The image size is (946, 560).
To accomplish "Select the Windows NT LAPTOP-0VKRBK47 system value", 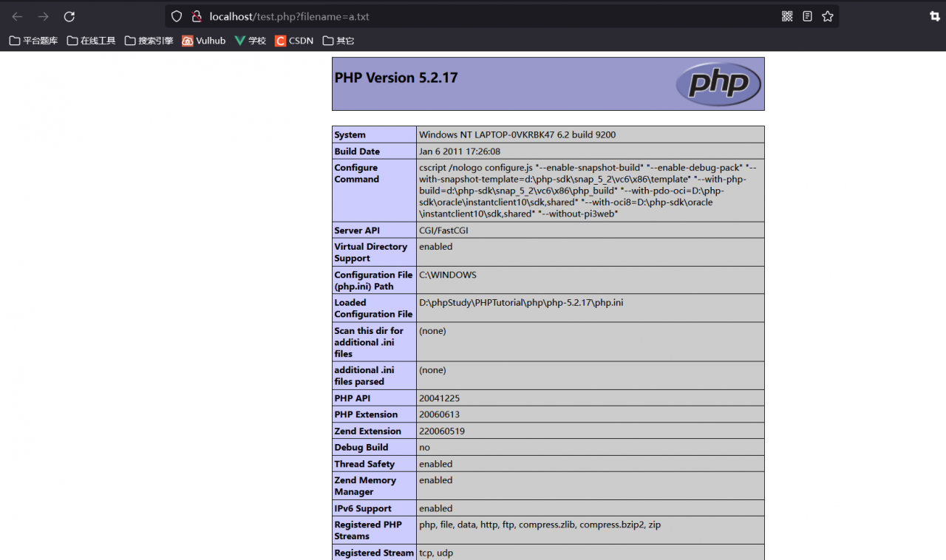I will pos(517,134).
